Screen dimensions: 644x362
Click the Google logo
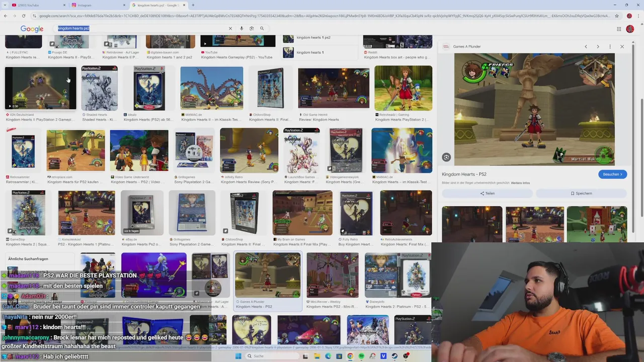click(32, 29)
